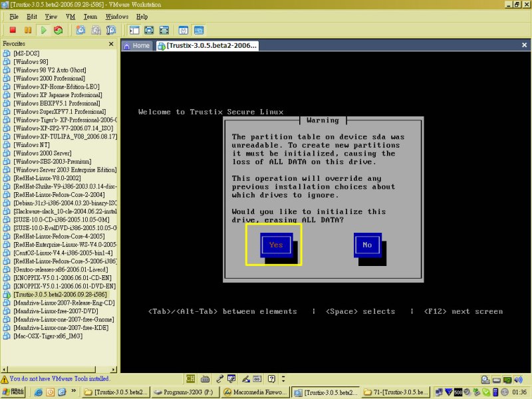
Task: Click Yes in the Warning dialog
Action: click(276, 245)
